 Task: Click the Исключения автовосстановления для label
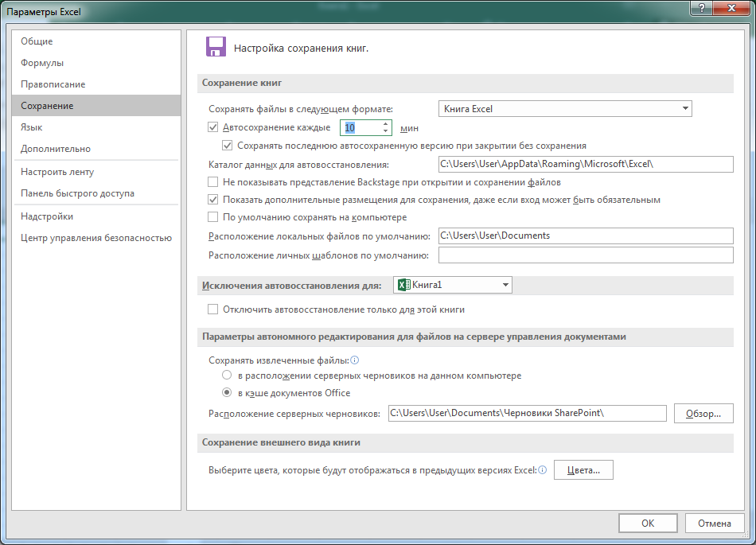coord(292,286)
